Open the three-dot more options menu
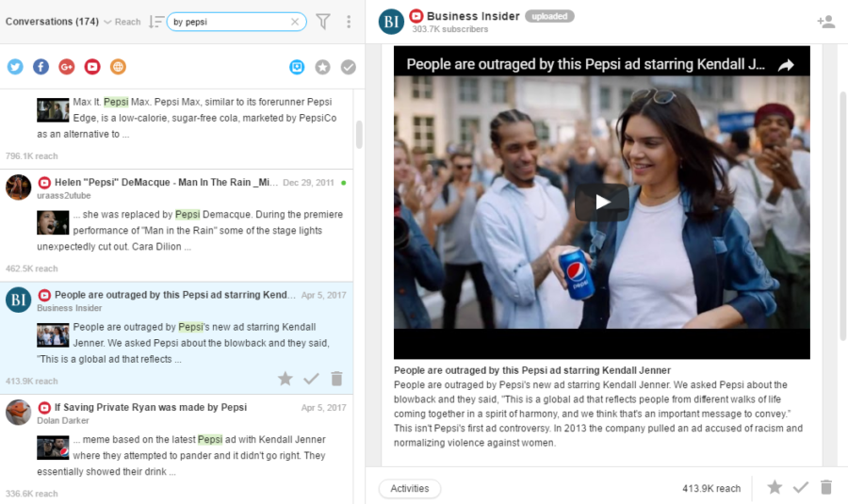 click(349, 22)
